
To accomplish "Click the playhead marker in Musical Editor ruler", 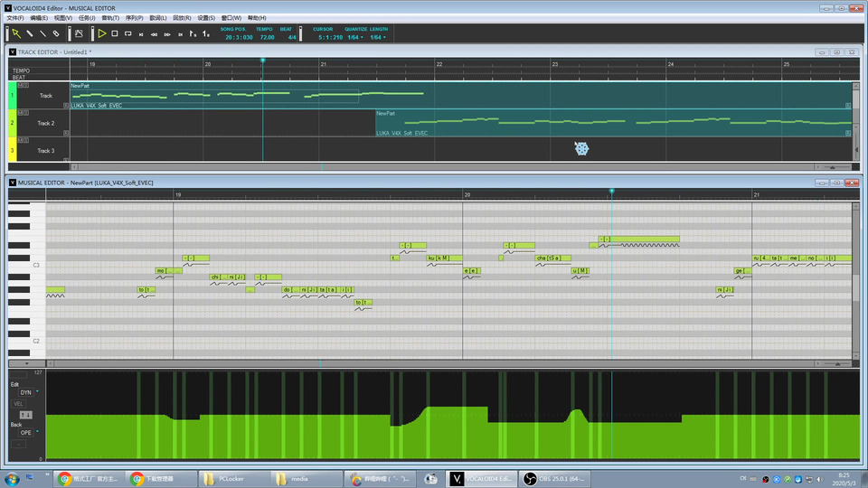I will (x=612, y=191).
